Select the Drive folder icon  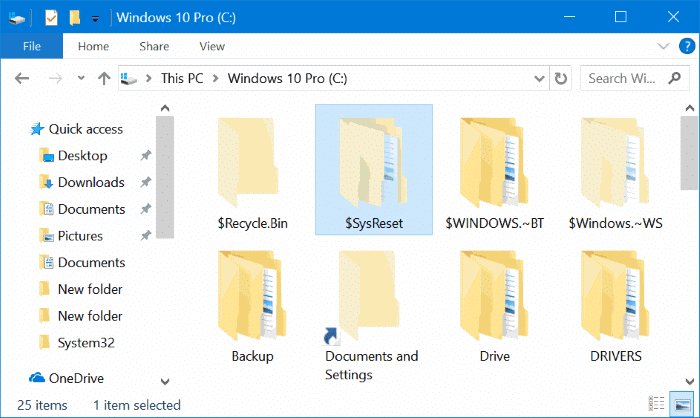(494, 296)
